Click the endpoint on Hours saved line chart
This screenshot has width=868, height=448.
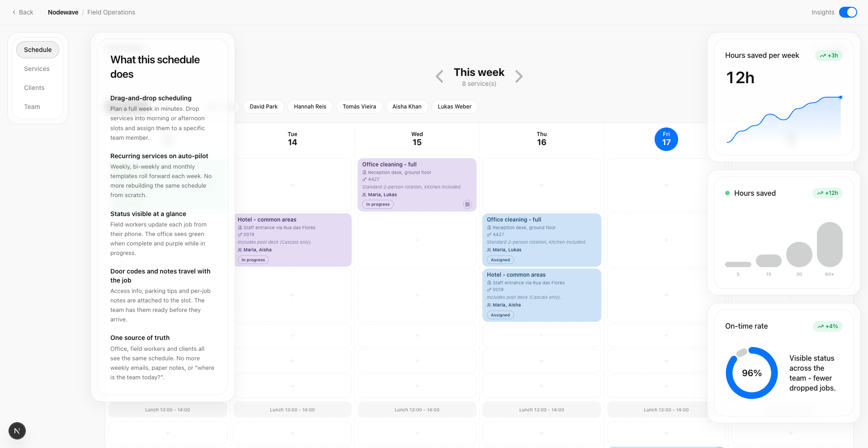pyautogui.click(x=840, y=97)
